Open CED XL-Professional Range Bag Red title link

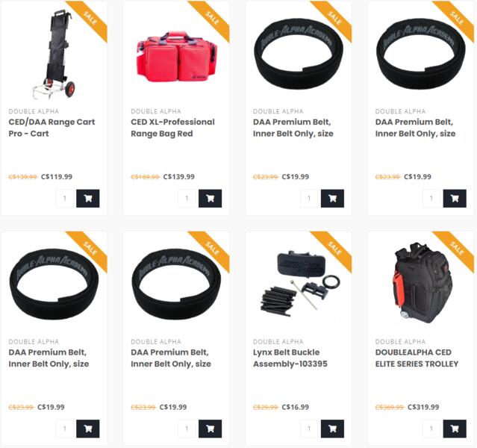coord(172,128)
